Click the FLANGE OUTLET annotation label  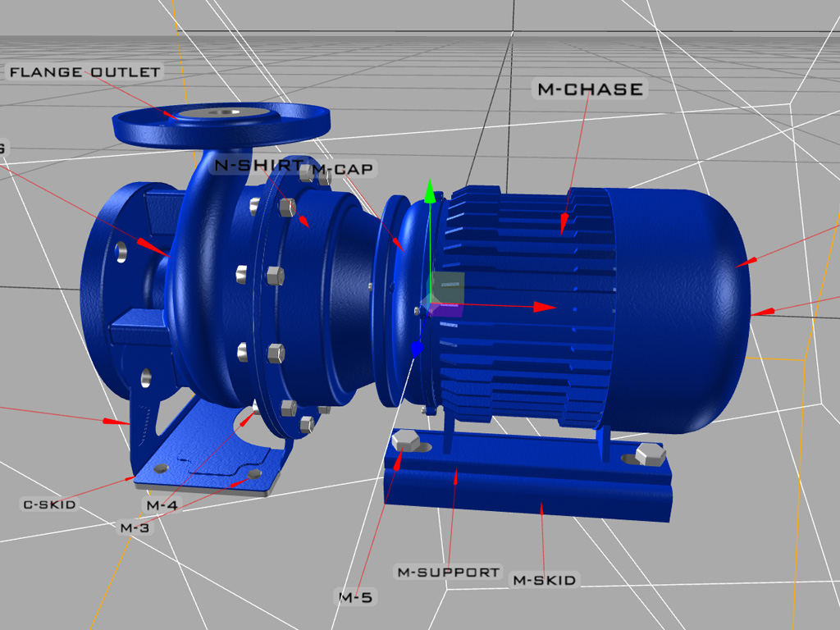84,72
